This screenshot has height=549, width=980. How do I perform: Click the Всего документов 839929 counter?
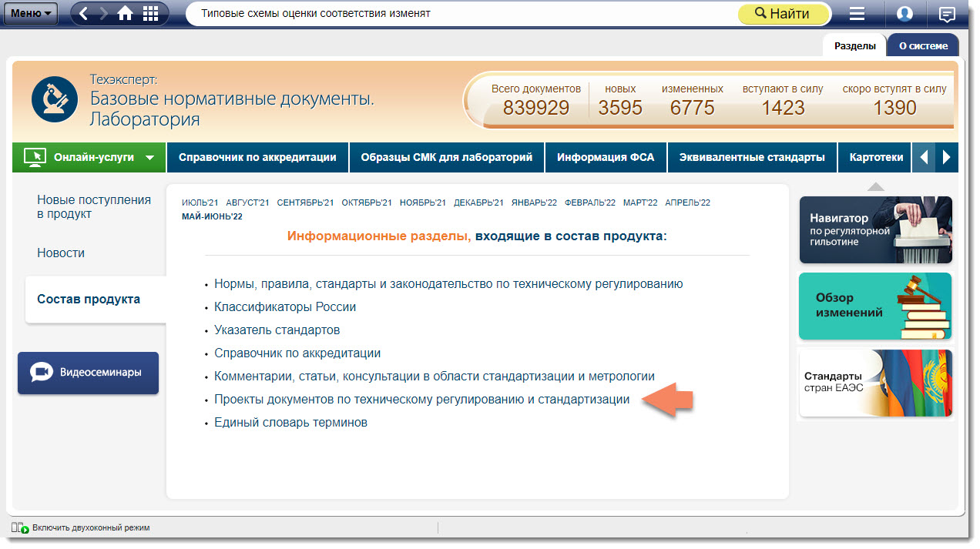pyautogui.click(x=536, y=100)
